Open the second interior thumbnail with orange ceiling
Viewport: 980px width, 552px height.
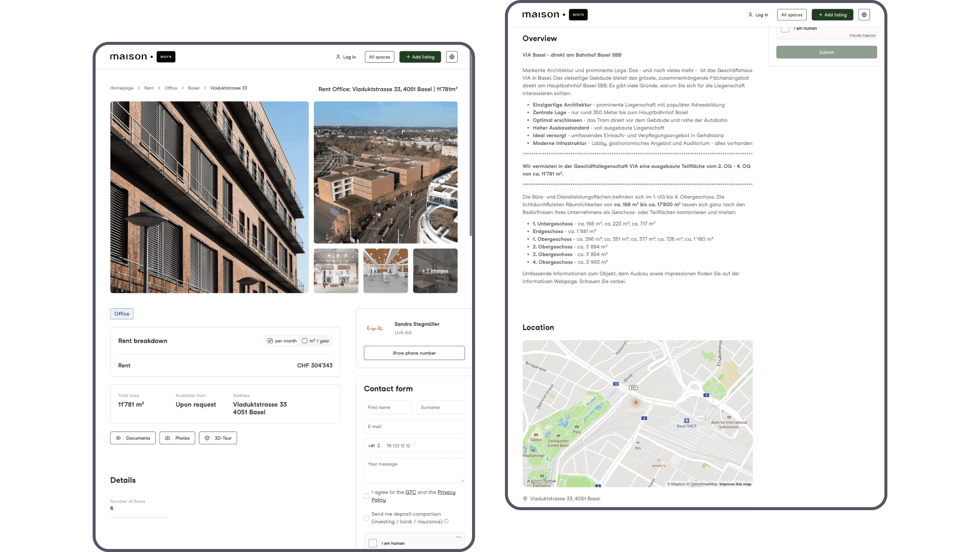[x=385, y=271]
